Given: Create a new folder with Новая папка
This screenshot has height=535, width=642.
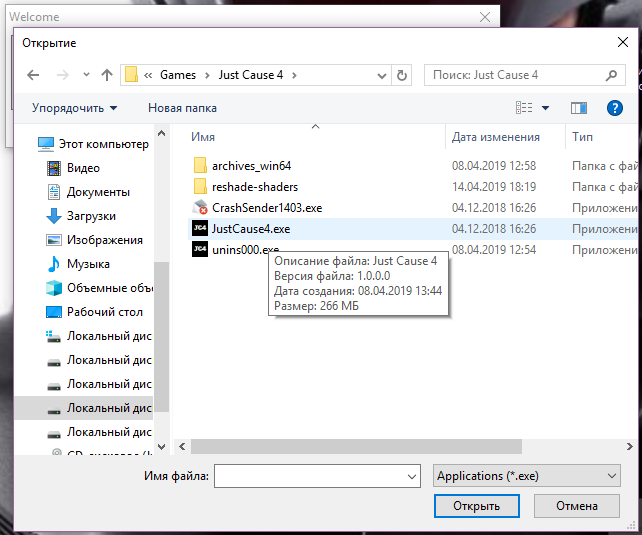Looking at the screenshot, I should pyautogui.click(x=182, y=108).
